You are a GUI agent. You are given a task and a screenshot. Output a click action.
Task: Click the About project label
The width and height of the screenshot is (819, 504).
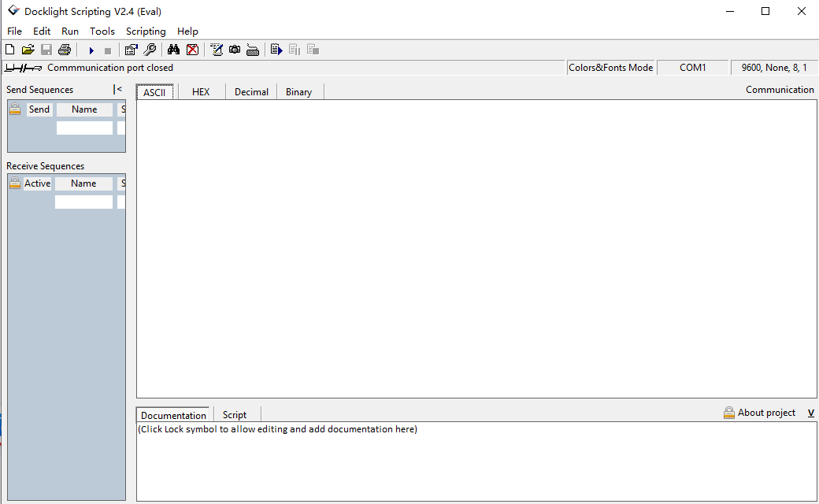coord(766,413)
